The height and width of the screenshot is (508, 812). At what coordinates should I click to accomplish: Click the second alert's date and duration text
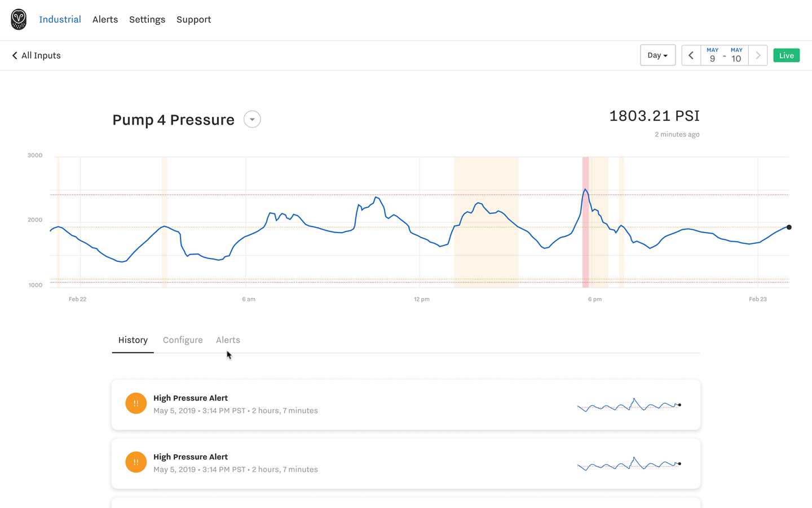coord(236,469)
